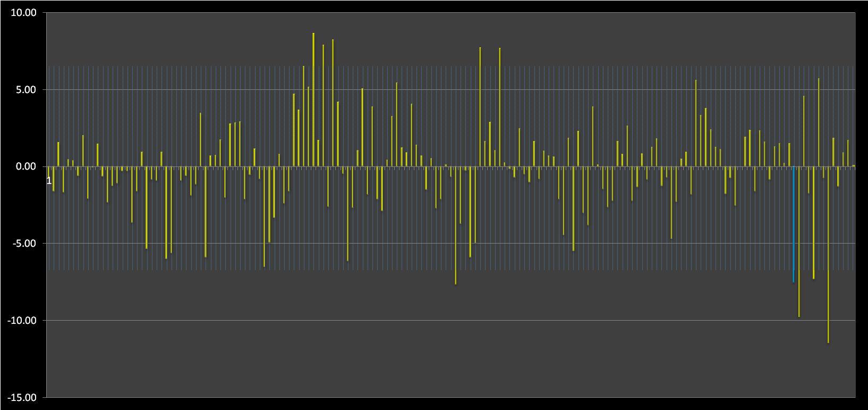The height and width of the screenshot is (410, 868).
Task: Click the 10.00 axis label
Action: click(24, 13)
